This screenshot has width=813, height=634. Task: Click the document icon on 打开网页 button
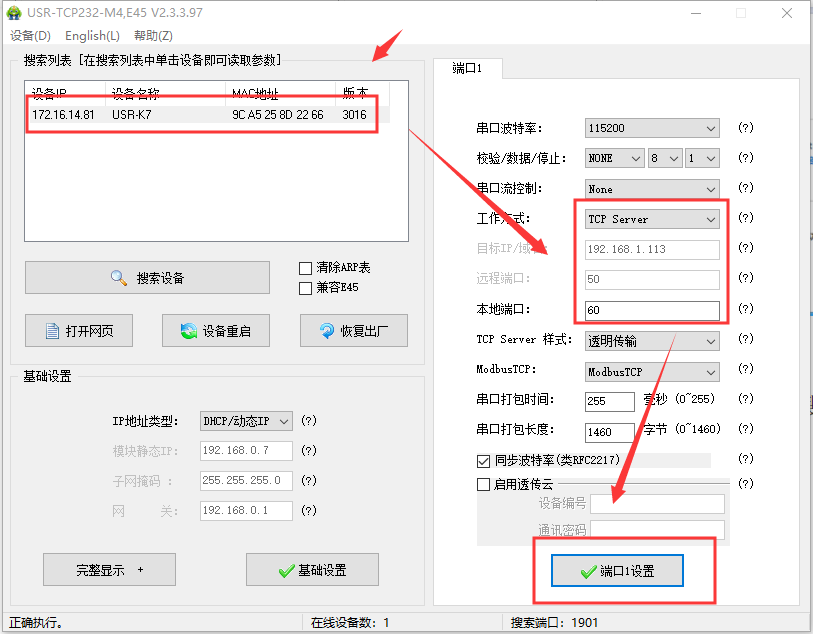click(x=51, y=331)
